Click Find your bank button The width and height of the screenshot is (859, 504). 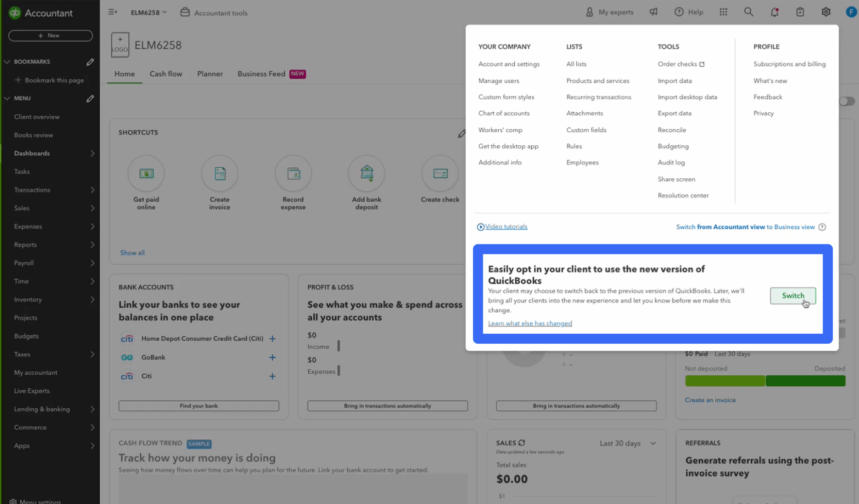198,406
